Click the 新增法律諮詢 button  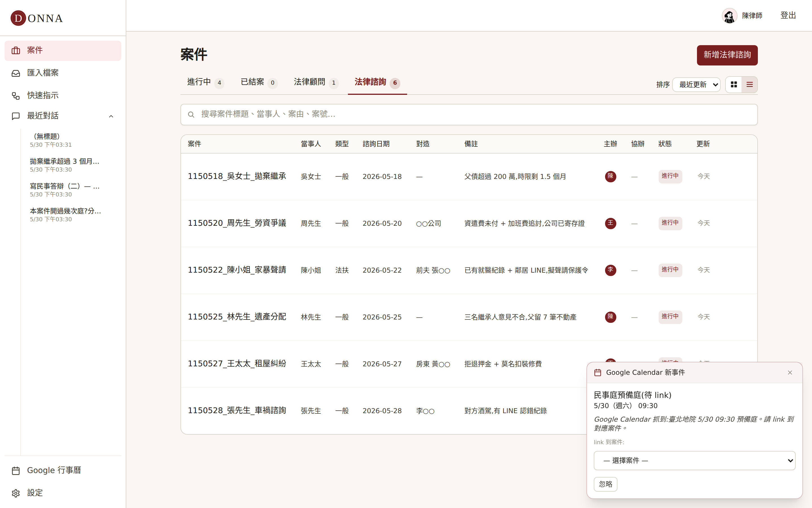tap(727, 55)
